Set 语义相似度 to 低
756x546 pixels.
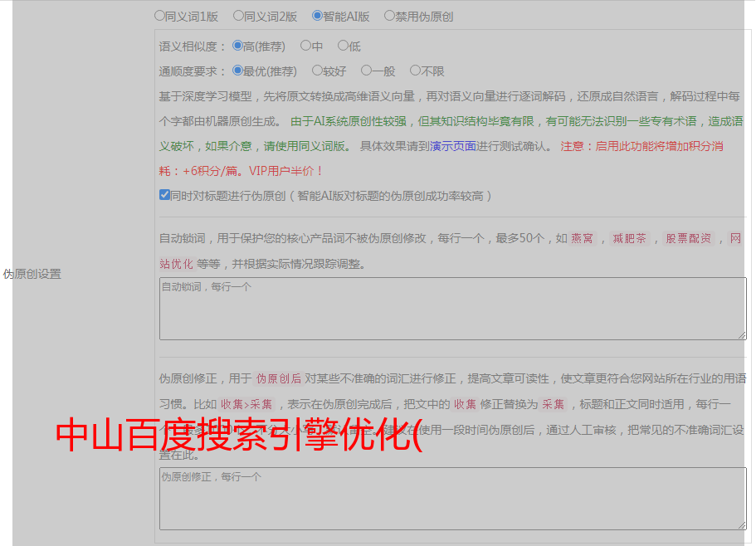(343, 46)
